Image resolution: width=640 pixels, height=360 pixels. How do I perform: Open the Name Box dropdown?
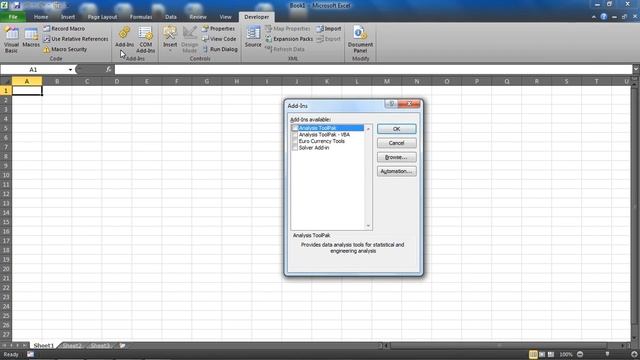(x=70, y=70)
